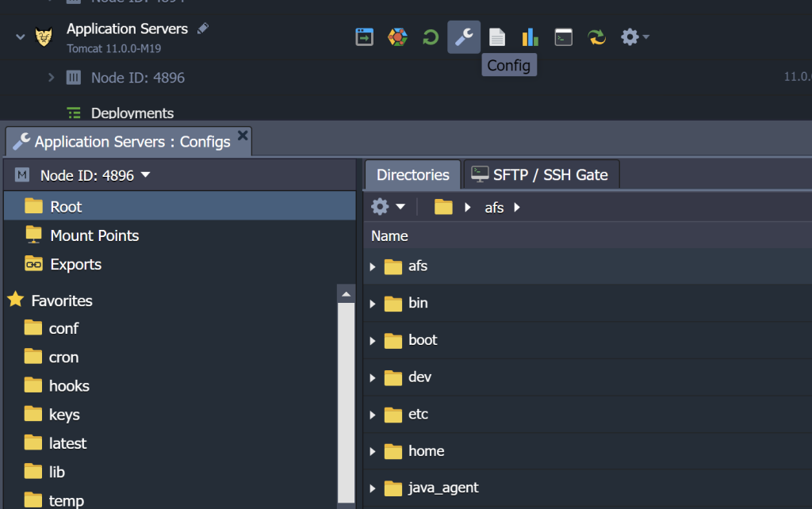The height and width of the screenshot is (509, 812).
Task: Expand breadcrumb arrow after root folder
Action: coord(468,207)
